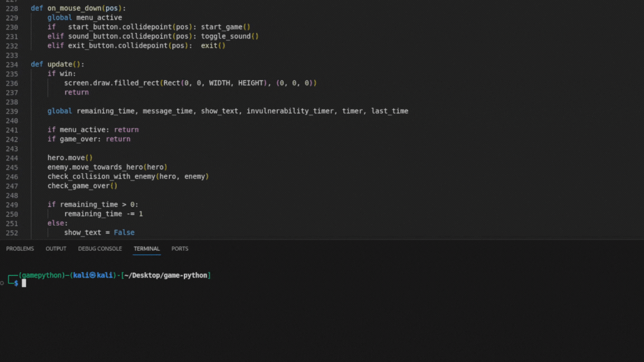Click 'global menu_active' on line 229
The height and width of the screenshot is (362, 644).
tap(84, 18)
